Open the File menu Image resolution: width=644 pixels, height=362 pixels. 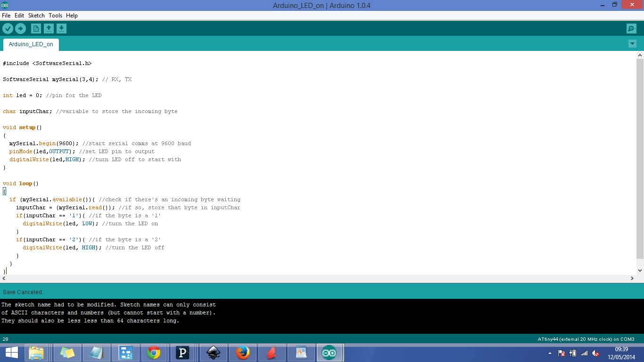click(x=6, y=16)
